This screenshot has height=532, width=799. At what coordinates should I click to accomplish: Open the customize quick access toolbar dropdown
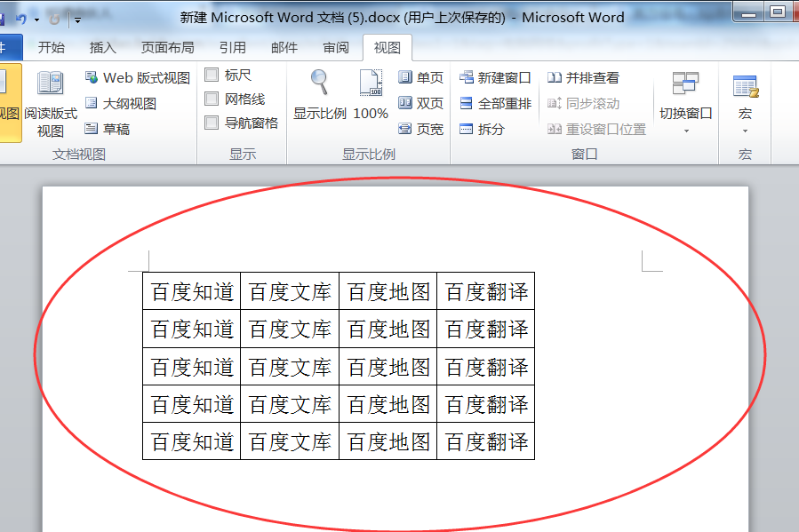(x=77, y=20)
